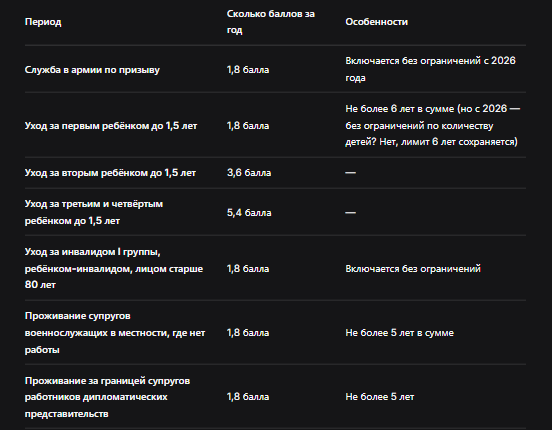Select the 'Период' column header
552x430 pixels.
(x=43, y=22)
